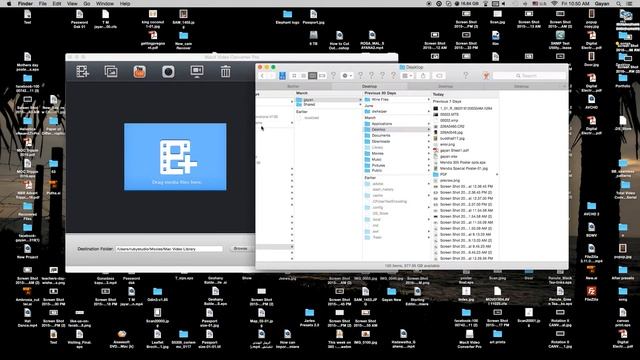Image resolution: width=640 pixels, height=360 pixels.
Task: Select the Gayan New folder on desktop
Action: (x=391, y=294)
